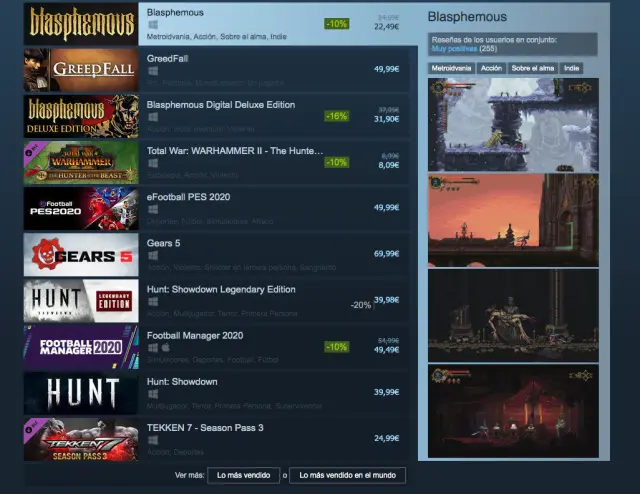
Task: Open the Gears 5 capsule image
Action: (x=81, y=254)
